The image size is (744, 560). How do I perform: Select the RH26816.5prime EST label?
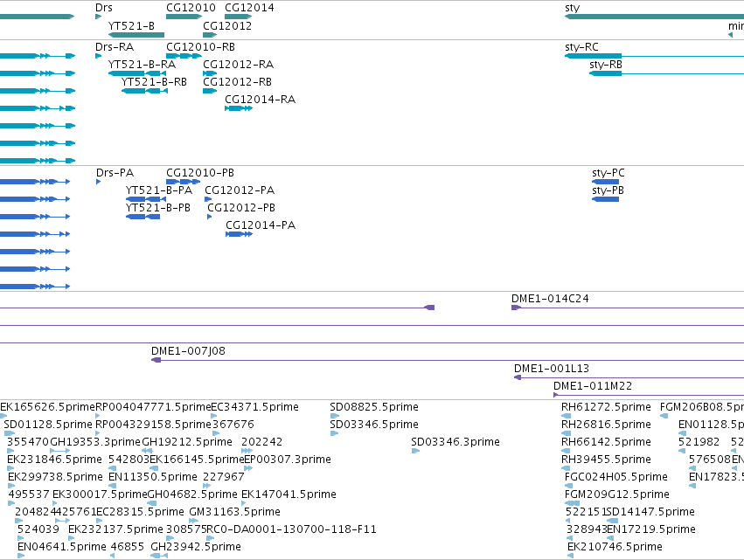[x=606, y=425]
